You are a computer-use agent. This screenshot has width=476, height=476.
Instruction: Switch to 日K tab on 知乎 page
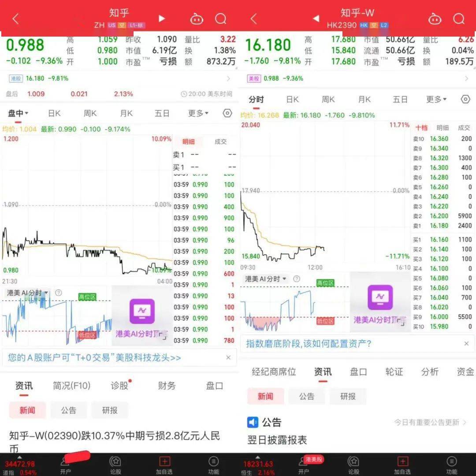point(54,114)
